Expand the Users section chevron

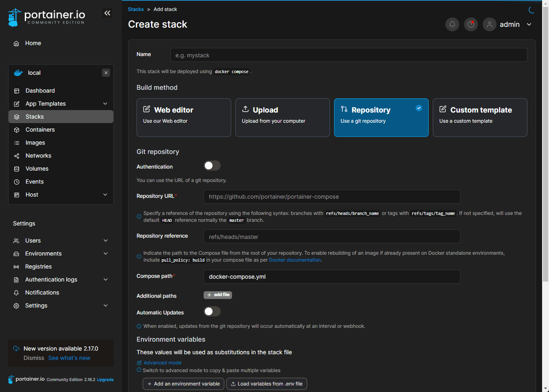(x=106, y=240)
